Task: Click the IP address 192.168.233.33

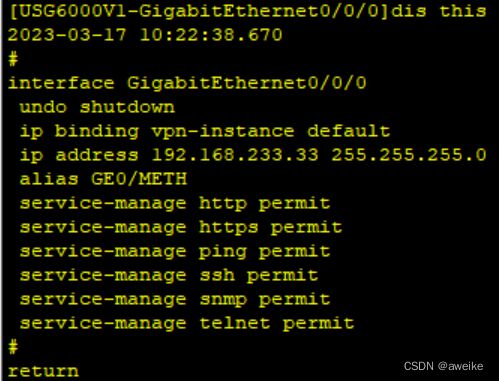Action: click(235, 155)
